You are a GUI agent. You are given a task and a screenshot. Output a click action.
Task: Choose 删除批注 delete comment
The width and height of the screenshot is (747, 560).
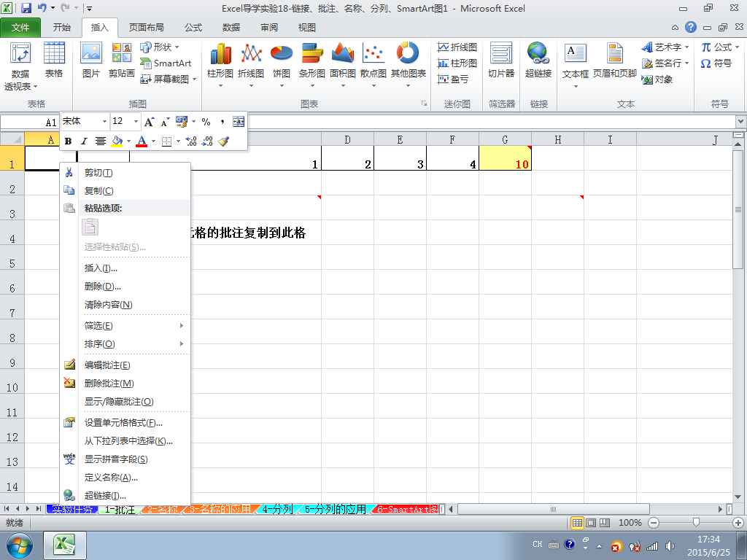(x=125, y=384)
